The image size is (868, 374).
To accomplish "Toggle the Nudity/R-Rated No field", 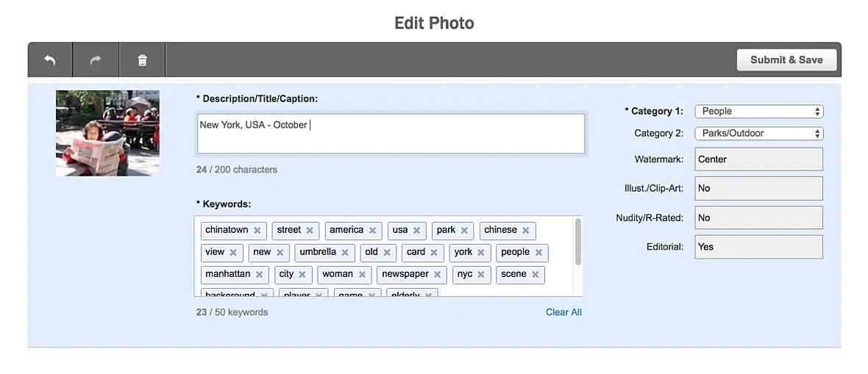I will point(758,217).
